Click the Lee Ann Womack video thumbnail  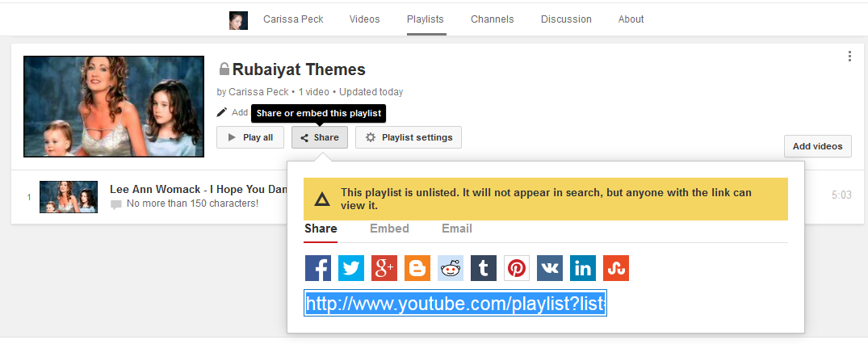[x=69, y=197]
